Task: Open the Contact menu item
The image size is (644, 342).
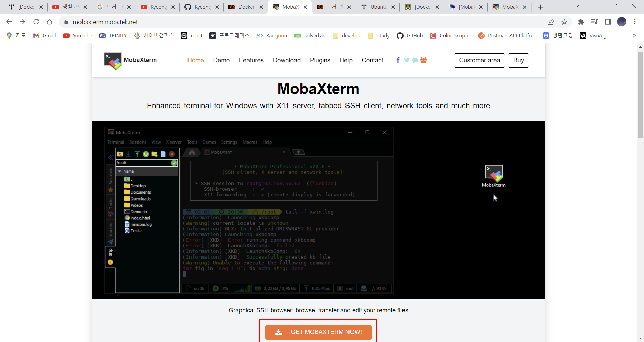Action: (372, 60)
